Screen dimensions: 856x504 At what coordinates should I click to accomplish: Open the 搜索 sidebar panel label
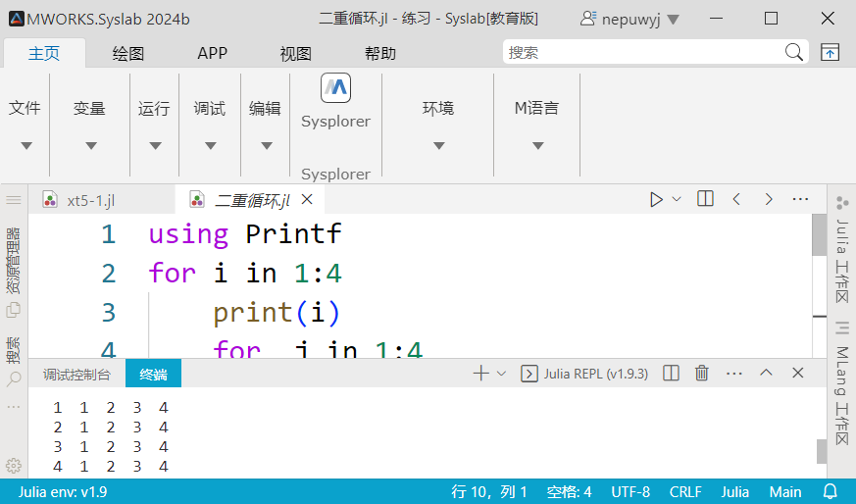click(x=13, y=351)
